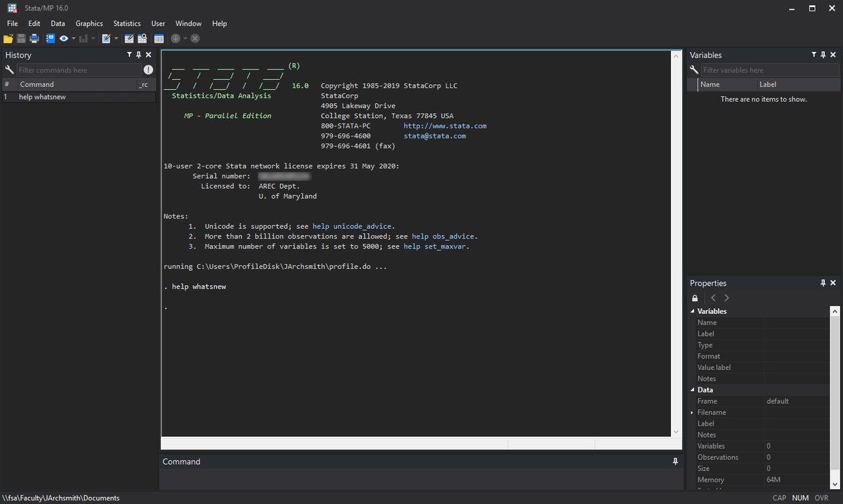Click the History filter wrench icon
843x504 pixels.
[x=9, y=70]
